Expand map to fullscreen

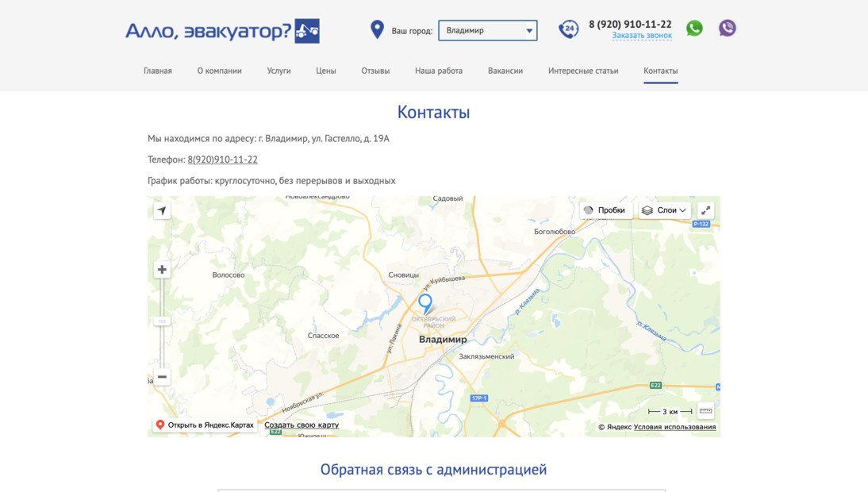point(705,210)
